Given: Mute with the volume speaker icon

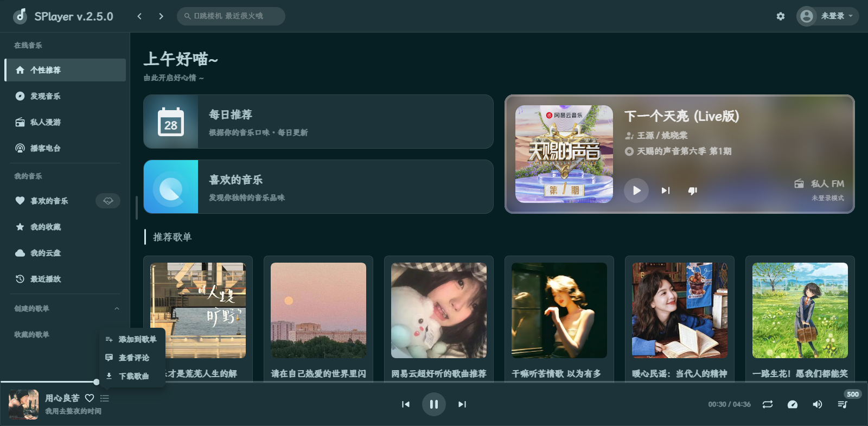Looking at the screenshot, I should 818,404.
